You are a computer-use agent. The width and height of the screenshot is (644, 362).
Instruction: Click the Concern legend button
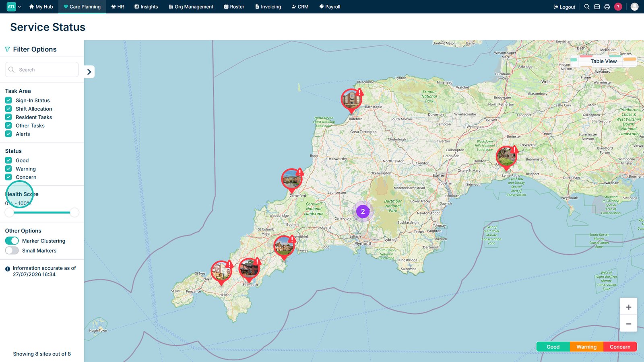click(620, 347)
